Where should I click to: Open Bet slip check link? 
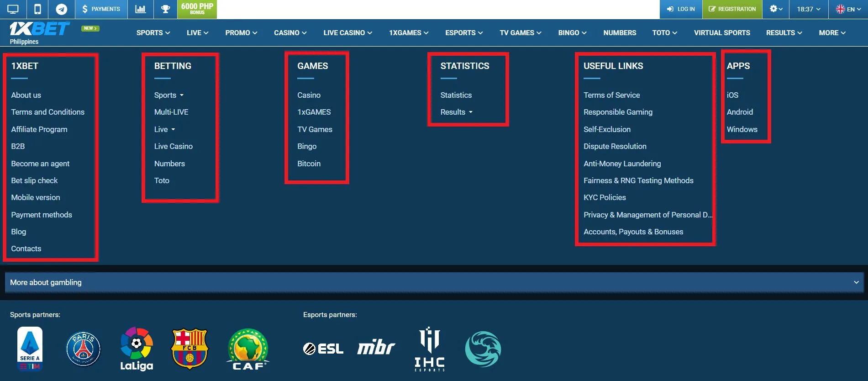[x=34, y=180]
